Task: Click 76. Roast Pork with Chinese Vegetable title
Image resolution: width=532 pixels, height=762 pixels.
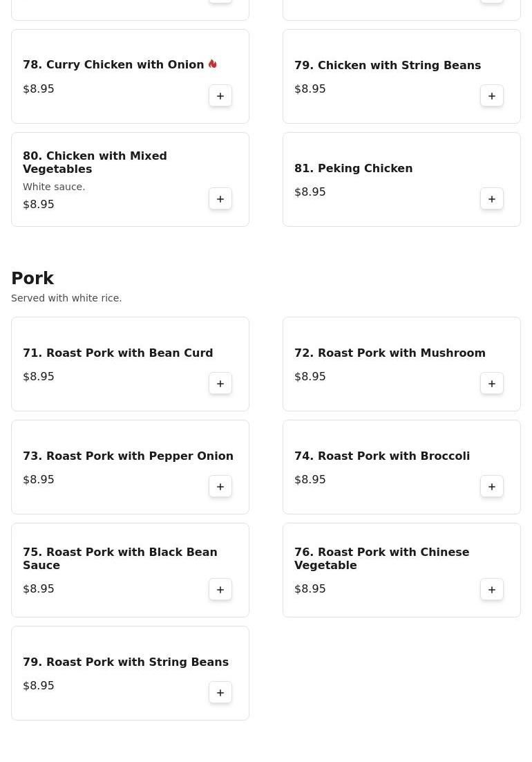Action: click(381, 559)
